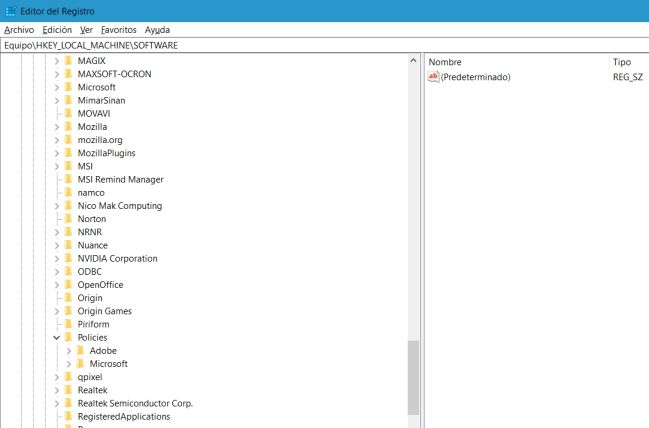Select the mozilla.org folder icon

(x=69, y=140)
